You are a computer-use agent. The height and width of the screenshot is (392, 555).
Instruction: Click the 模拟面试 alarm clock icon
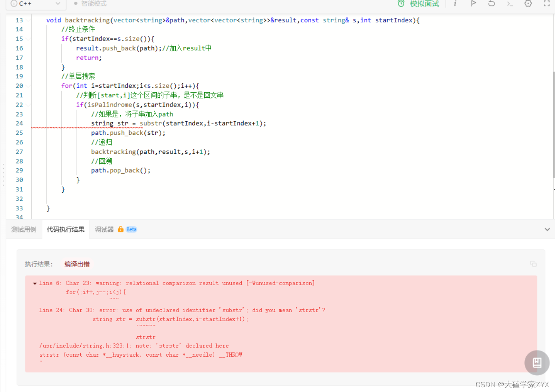401,4
